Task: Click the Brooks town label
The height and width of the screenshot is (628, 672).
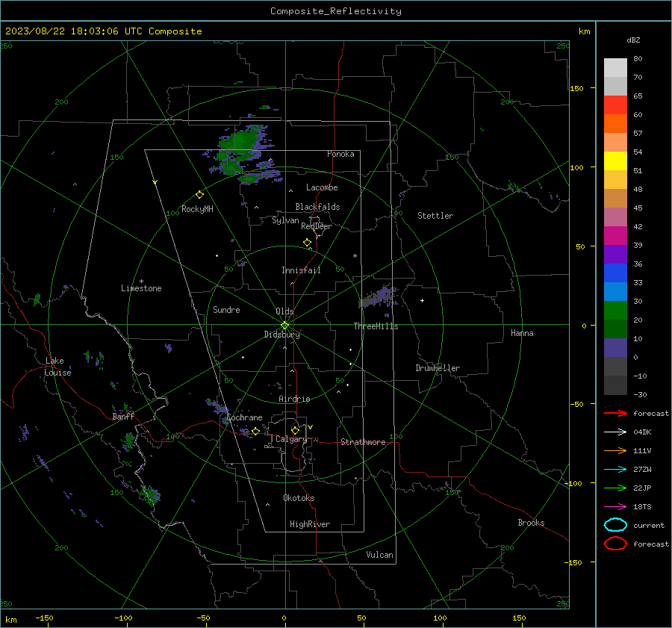Action: [531, 523]
